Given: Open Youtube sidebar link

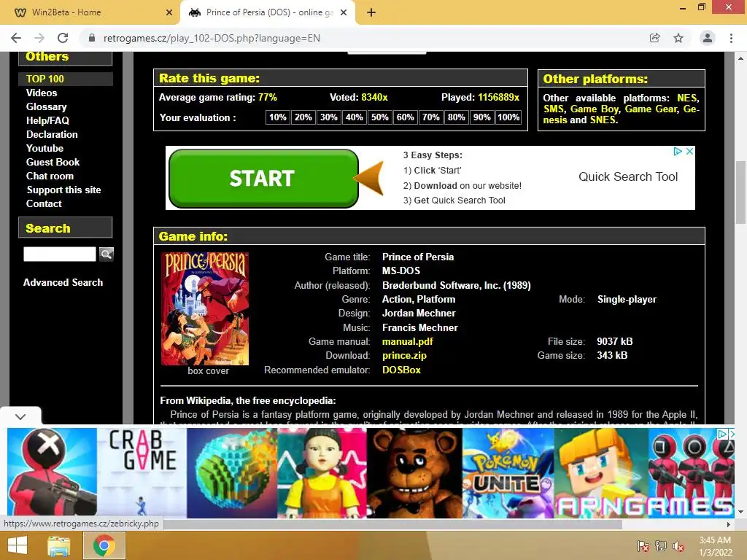Looking at the screenshot, I should (x=44, y=148).
